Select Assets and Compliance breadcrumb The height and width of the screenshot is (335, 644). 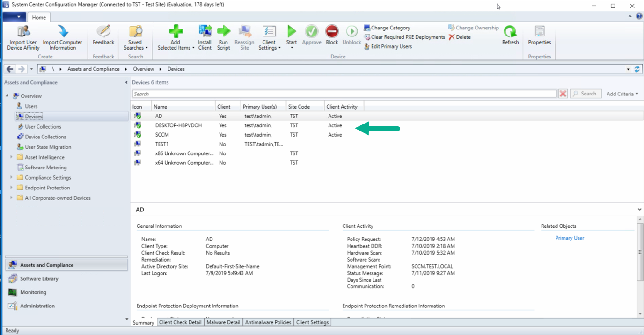94,69
